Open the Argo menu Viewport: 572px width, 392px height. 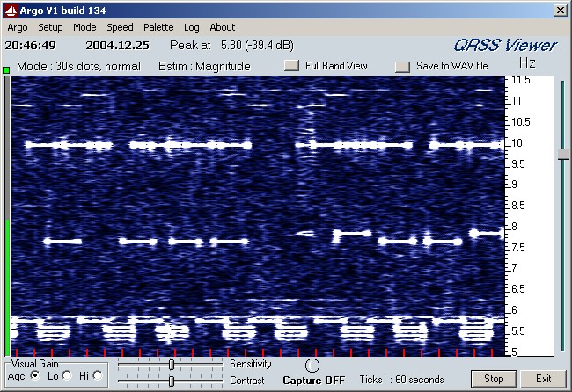tap(17, 27)
